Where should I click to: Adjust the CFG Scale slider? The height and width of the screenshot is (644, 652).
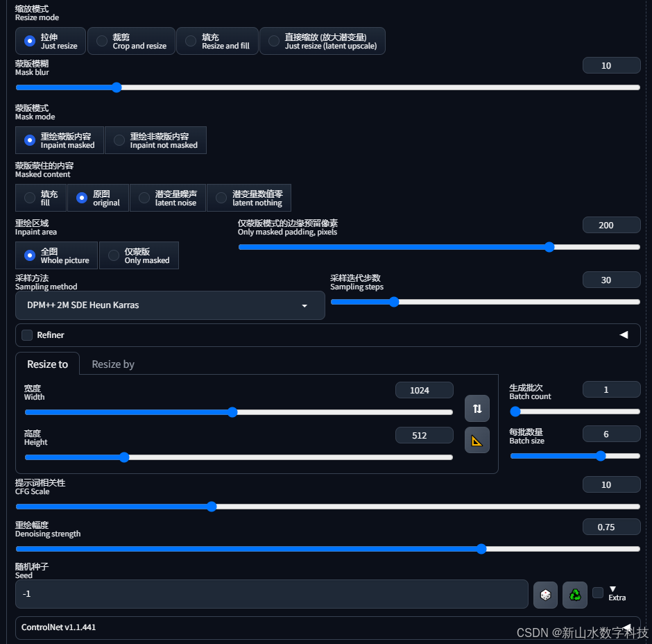(327, 507)
